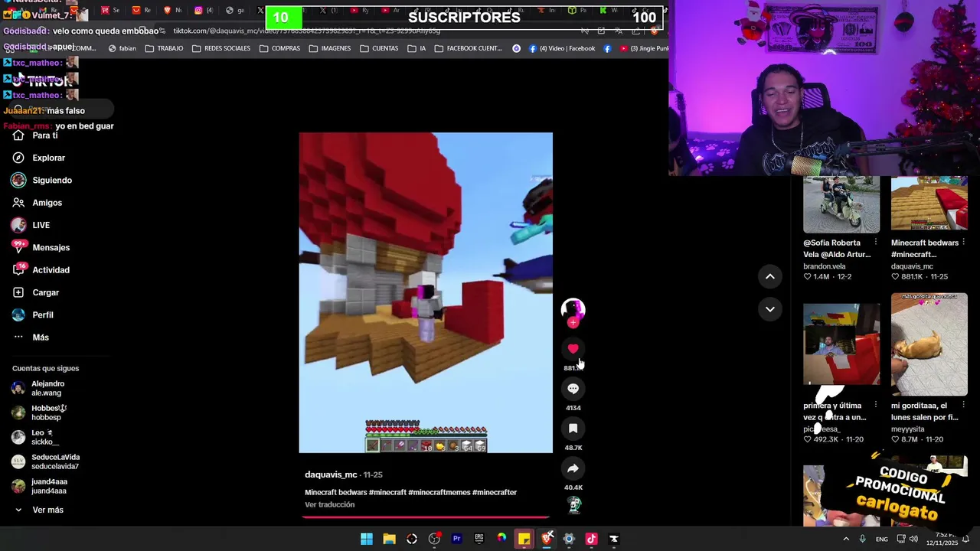This screenshot has height=551, width=980.
Task: Click brandon.vela author name
Action: (824, 266)
